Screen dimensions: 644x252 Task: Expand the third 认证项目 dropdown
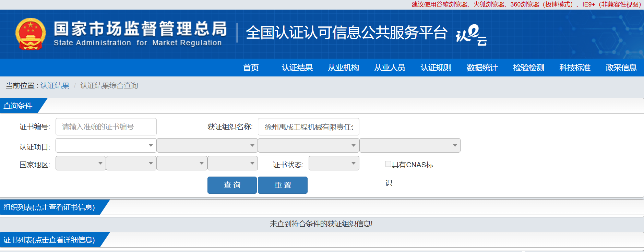309,145
